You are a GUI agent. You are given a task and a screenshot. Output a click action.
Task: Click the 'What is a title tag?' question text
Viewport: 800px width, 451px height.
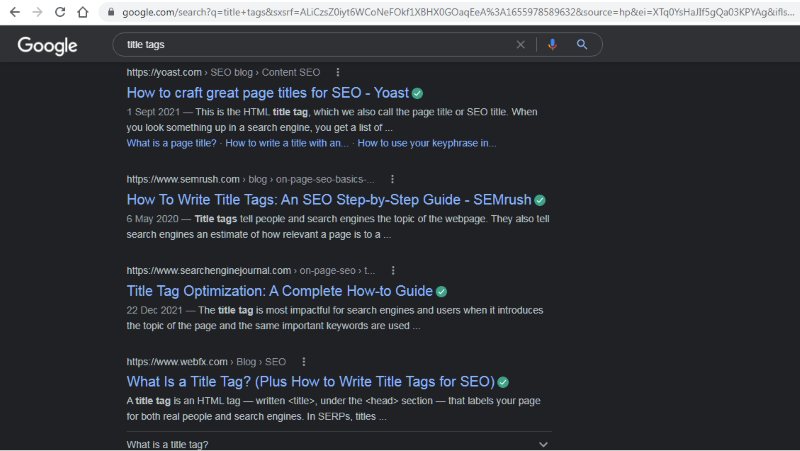pos(167,444)
